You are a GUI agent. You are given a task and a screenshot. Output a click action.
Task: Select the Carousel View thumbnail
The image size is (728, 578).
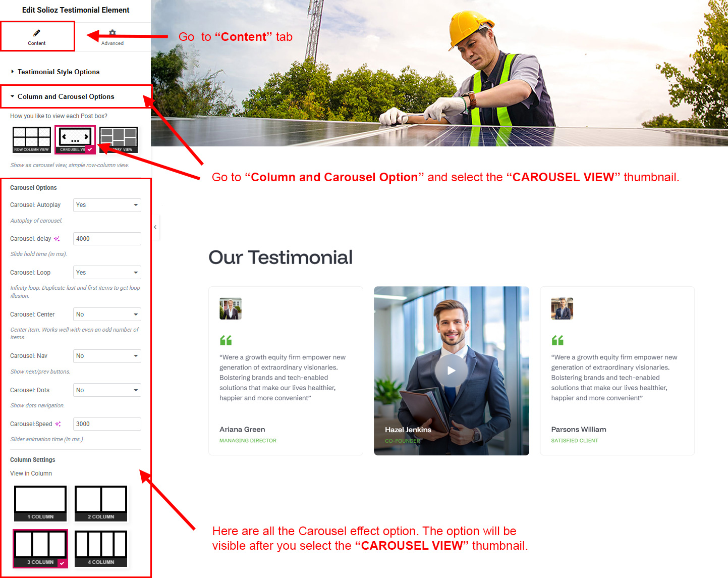(x=75, y=140)
